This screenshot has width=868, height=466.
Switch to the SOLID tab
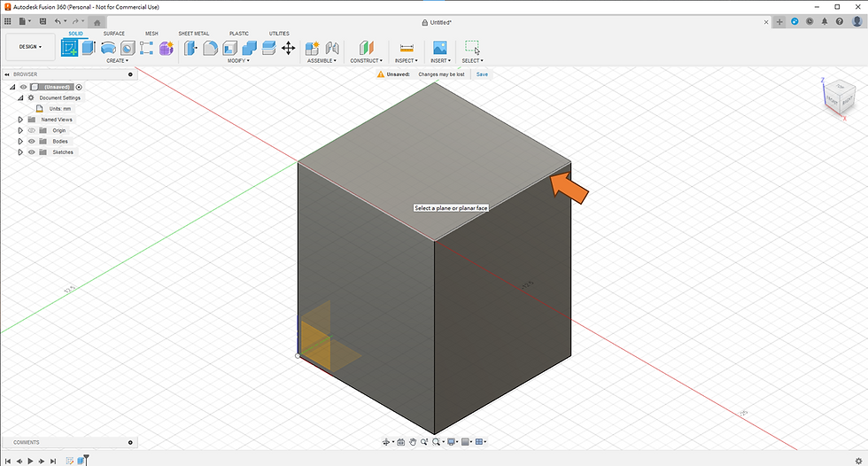point(76,34)
